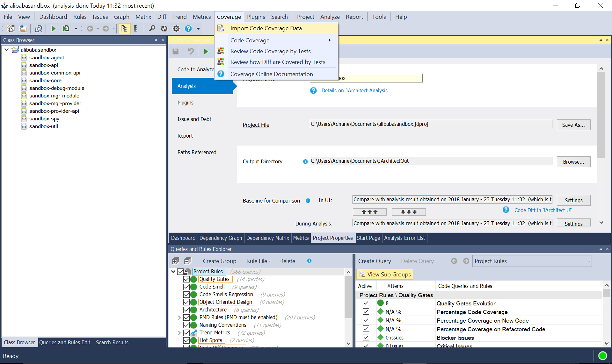Toggle the Object Oriented Design checkbox
The image size is (612, 364).
point(186,302)
